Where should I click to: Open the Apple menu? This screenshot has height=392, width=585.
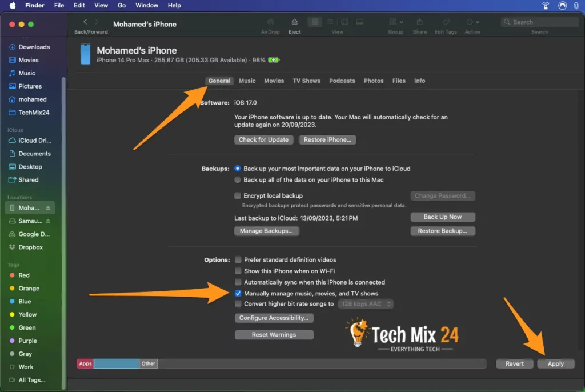pyautogui.click(x=13, y=5)
